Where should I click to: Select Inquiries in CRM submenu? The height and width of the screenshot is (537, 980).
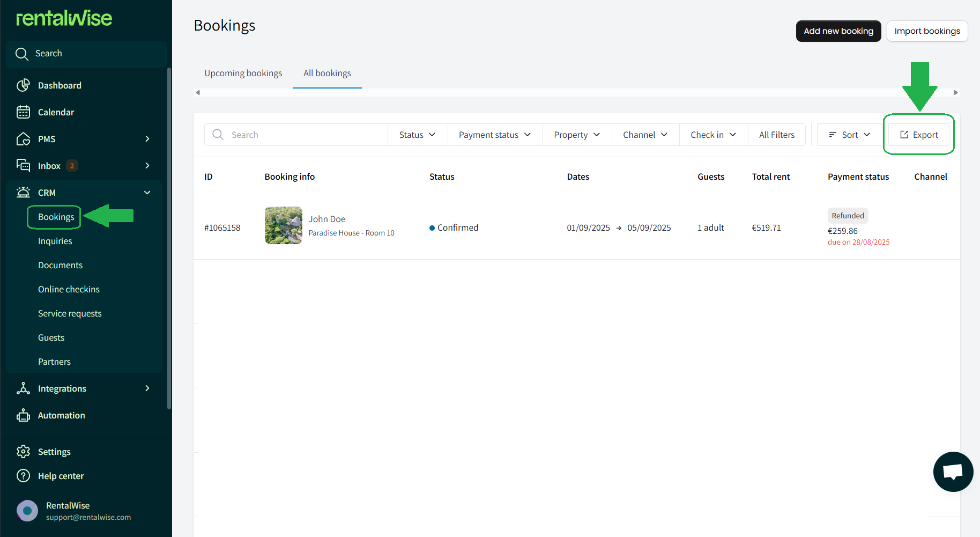point(55,241)
